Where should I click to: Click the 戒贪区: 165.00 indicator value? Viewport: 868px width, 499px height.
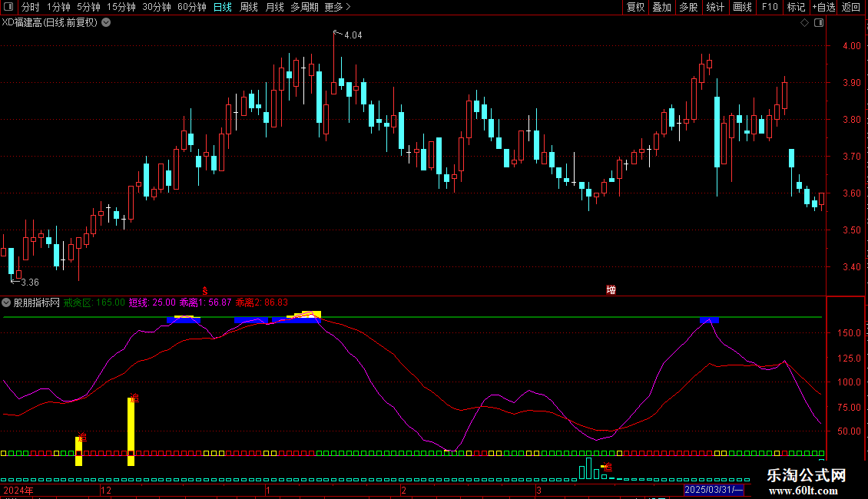[x=94, y=302]
